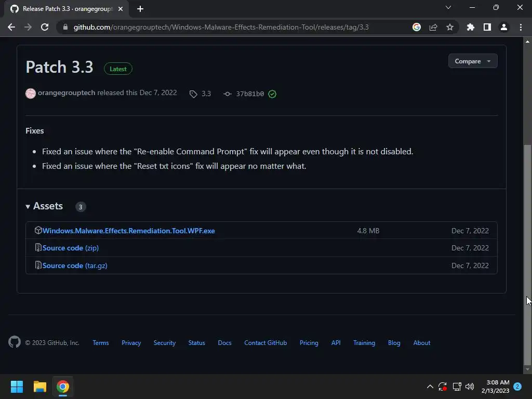Open orangegrouptech avatar image
This screenshot has width=532, height=399.
(31, 94)
